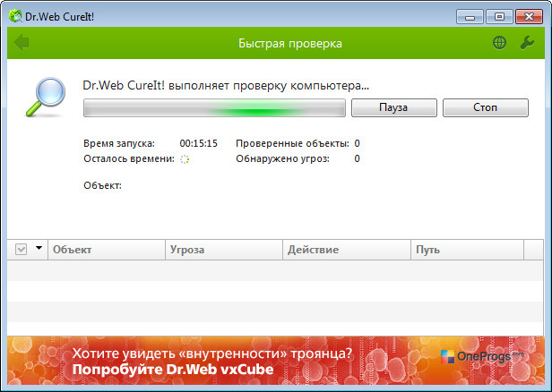Click the Время запуска label
Image resolution: width=552 pixels, height=392 pixels.
pyautogui.click(x=119, y=143)
